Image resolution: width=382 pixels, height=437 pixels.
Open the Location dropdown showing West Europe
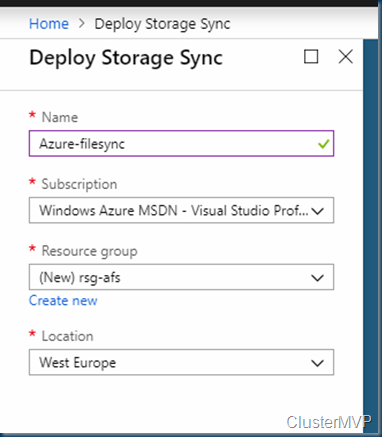click(x=181, y=362)
